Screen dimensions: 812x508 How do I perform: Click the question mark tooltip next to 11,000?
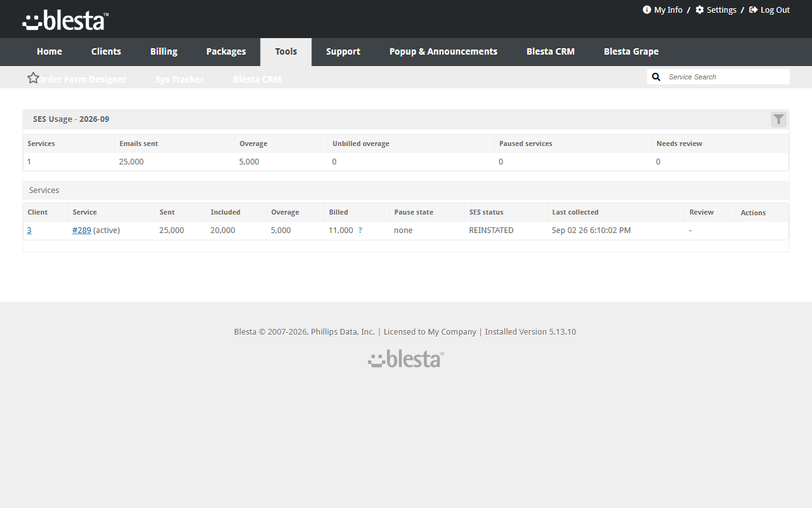(360, 231)
